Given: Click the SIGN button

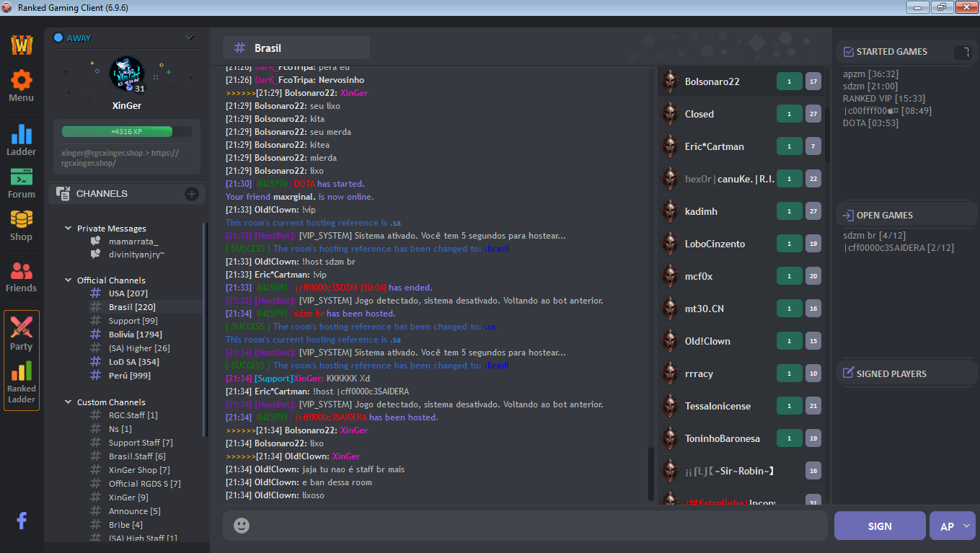Looking at the screenshot, I should click(x=880, y=526).
